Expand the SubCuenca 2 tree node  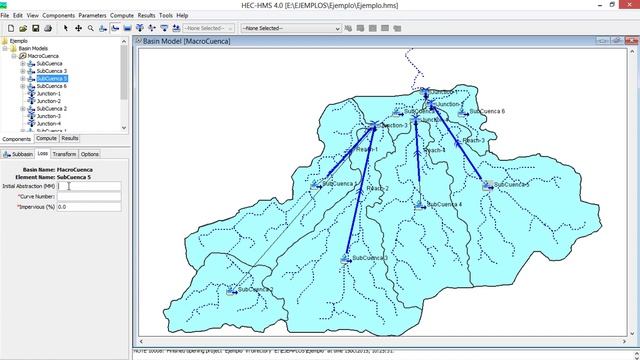(23, 109)
